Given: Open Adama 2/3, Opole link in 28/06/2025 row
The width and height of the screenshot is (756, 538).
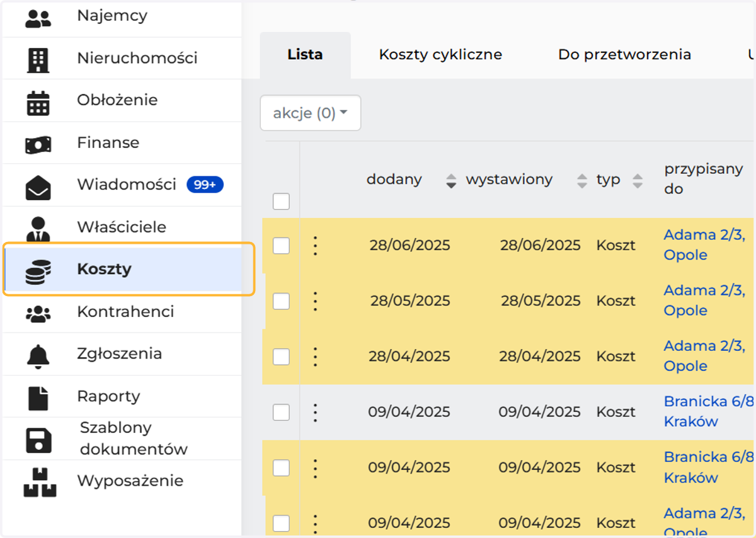Looking at the screenshot, I should click(x=704, y=245).
